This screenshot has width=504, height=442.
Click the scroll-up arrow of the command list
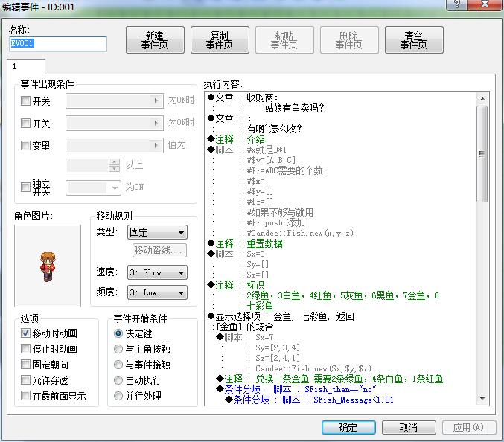click(x=482, y=99)
